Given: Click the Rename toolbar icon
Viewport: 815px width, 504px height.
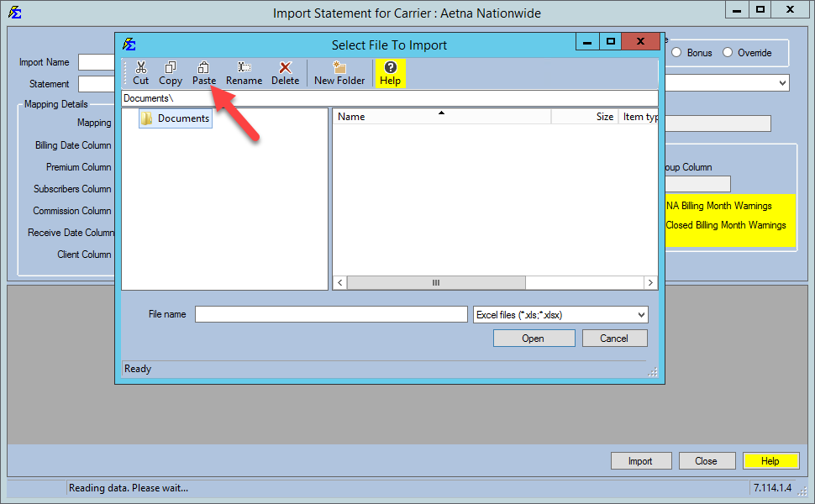Looking at the screenshot, I should coord(244,68).
